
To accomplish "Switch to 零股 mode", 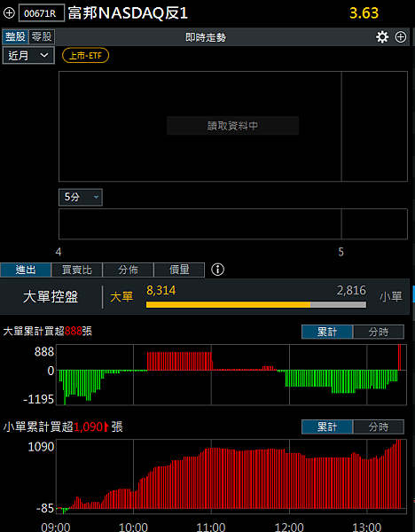I will 42,36.
